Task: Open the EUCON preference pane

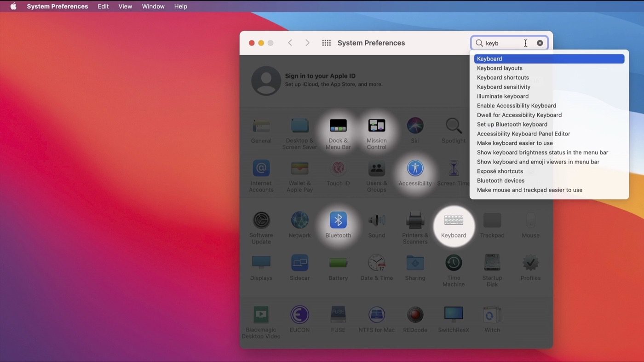Action: (x=299, y=315)
